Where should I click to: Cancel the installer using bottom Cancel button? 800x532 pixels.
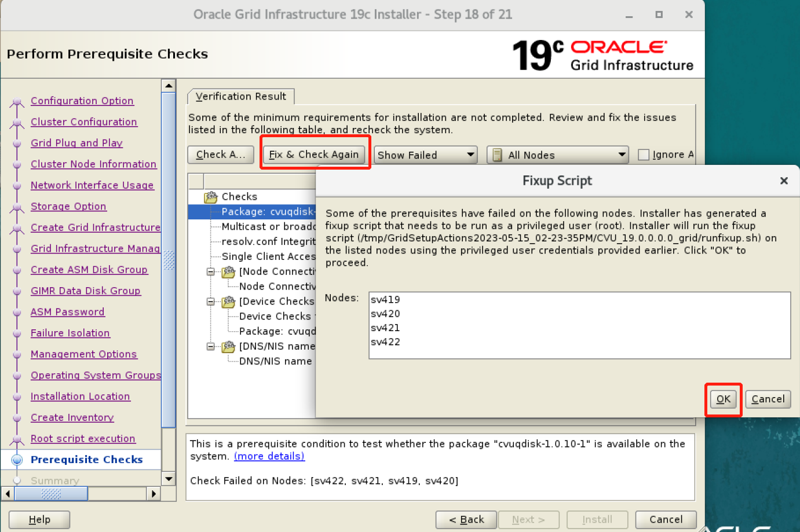click(x=666, y=519)
